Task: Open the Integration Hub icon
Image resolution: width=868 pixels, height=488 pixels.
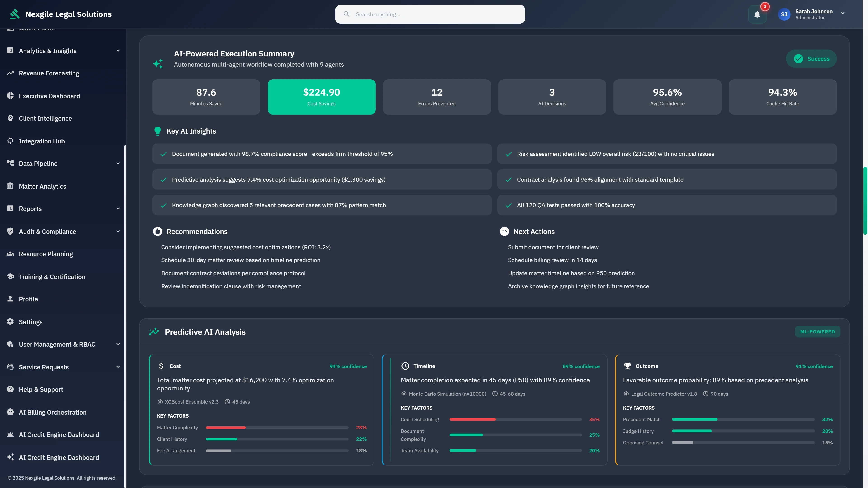Action: tap(10, 141)
